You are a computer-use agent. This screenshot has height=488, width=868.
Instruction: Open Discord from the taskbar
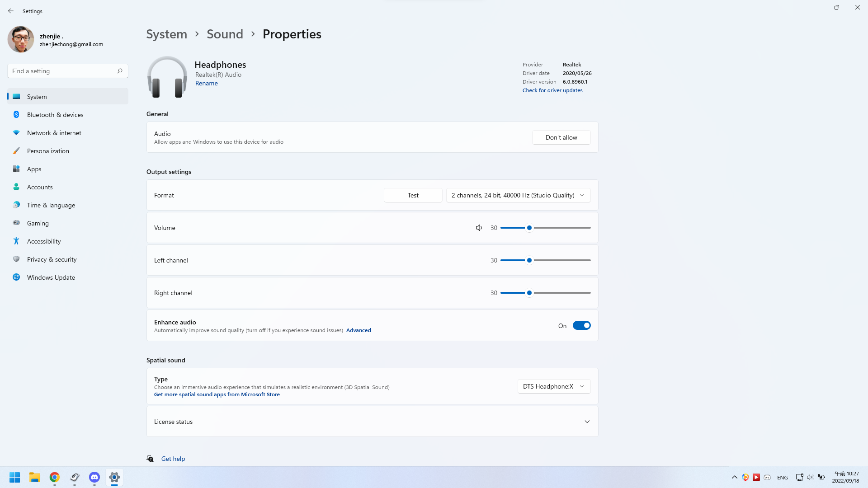(94, 477)
